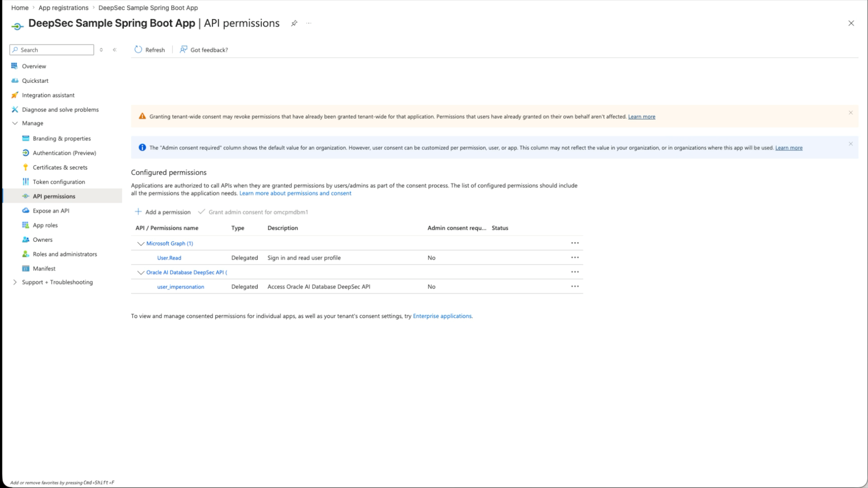Click DeepSec Sample Spring Boot App breadcrumb
This screenshot has height=488, width=868.
[x=148, y=8]
